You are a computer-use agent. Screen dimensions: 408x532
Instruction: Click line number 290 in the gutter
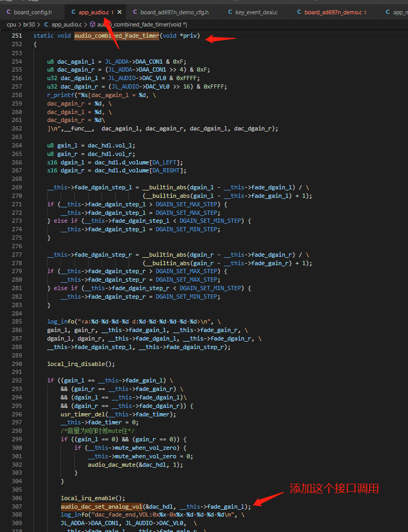click(16, 364)
